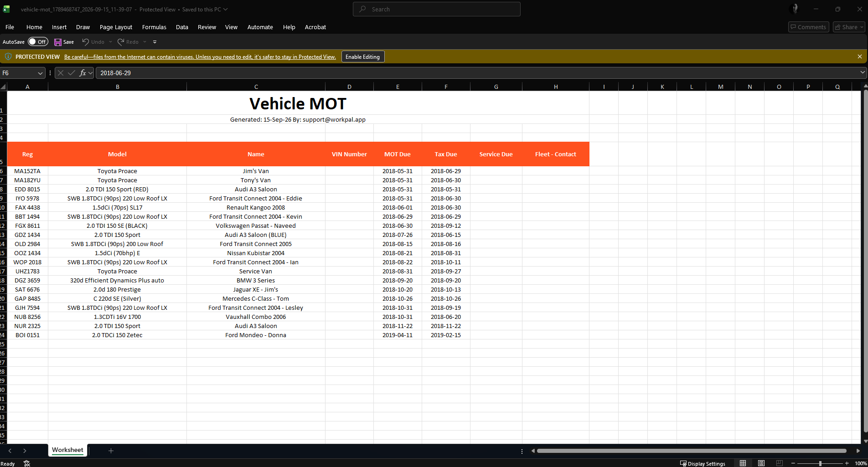Click the Save icon in quick access toolbar

tap(58, 42)
